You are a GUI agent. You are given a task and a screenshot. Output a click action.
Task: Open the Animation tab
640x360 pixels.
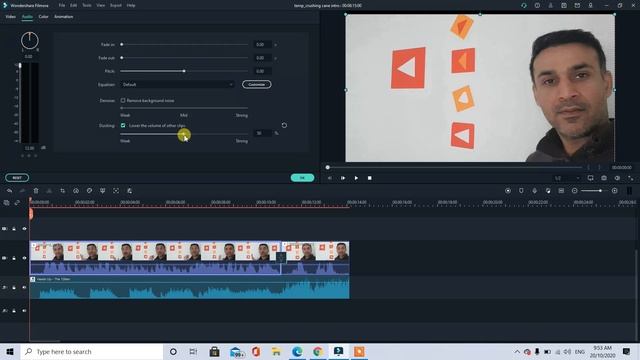(64, 17)
